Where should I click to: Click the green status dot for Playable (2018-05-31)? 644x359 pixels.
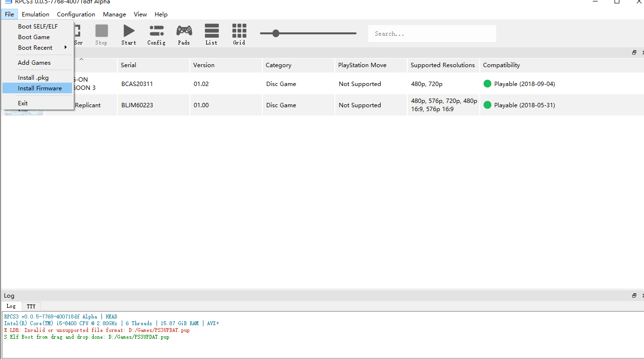coord(487,105)
